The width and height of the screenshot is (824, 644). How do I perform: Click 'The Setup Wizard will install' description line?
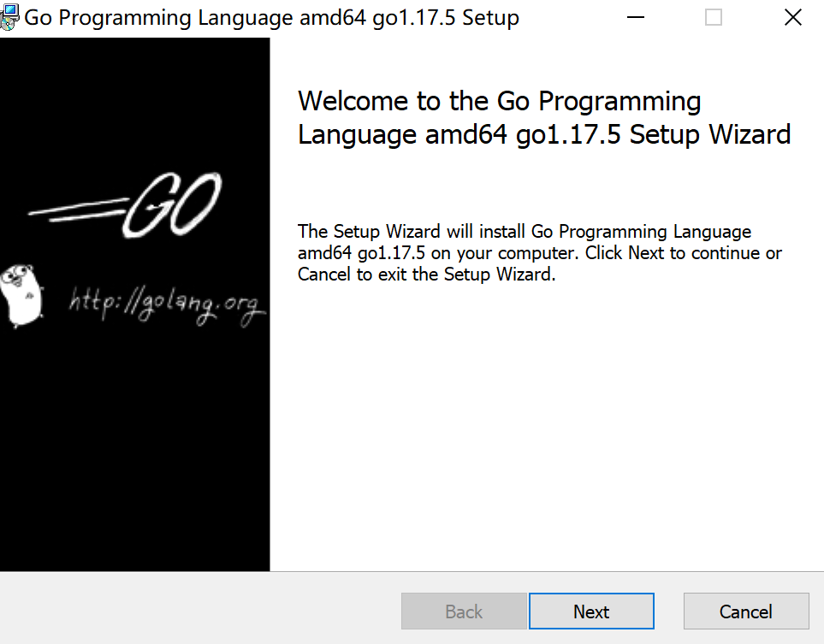[x=524, y=231]
